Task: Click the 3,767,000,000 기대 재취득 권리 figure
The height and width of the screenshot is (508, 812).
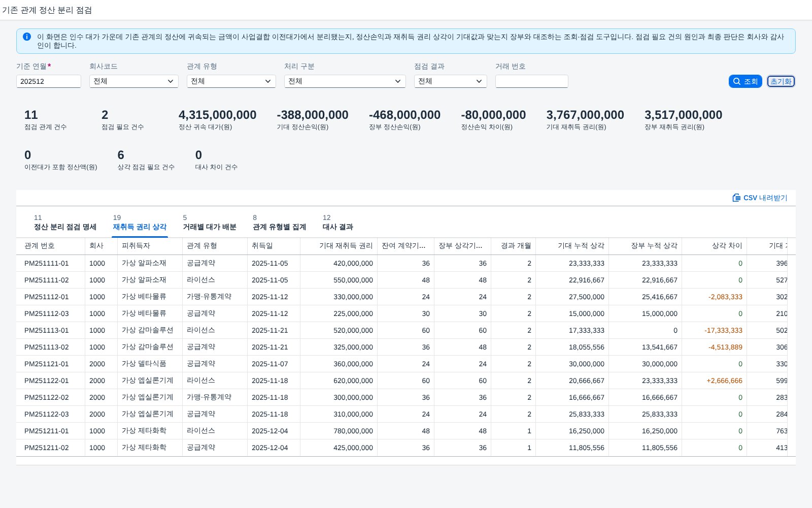Action: (x=585, y=115)
